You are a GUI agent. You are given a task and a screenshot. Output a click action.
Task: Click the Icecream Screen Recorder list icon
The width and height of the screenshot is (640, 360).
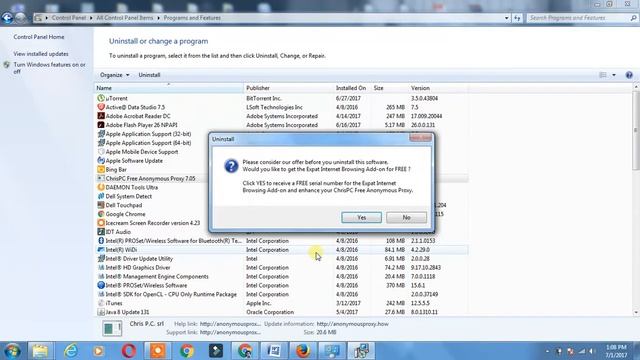101,223
